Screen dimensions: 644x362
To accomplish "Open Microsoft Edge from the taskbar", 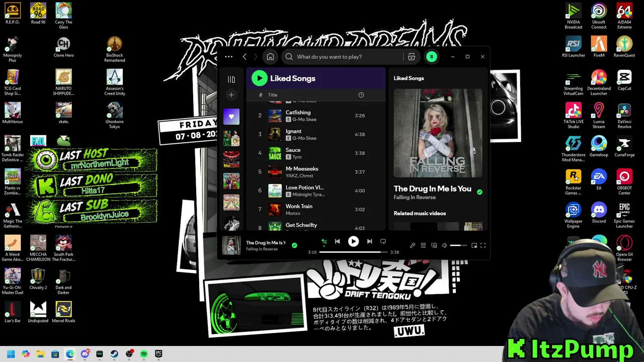I will 70,354.
